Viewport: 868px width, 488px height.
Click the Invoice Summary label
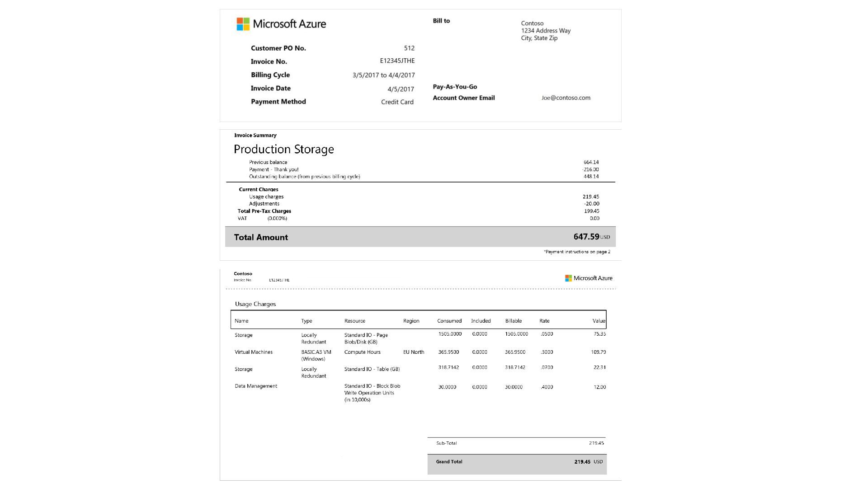(255, 135)
